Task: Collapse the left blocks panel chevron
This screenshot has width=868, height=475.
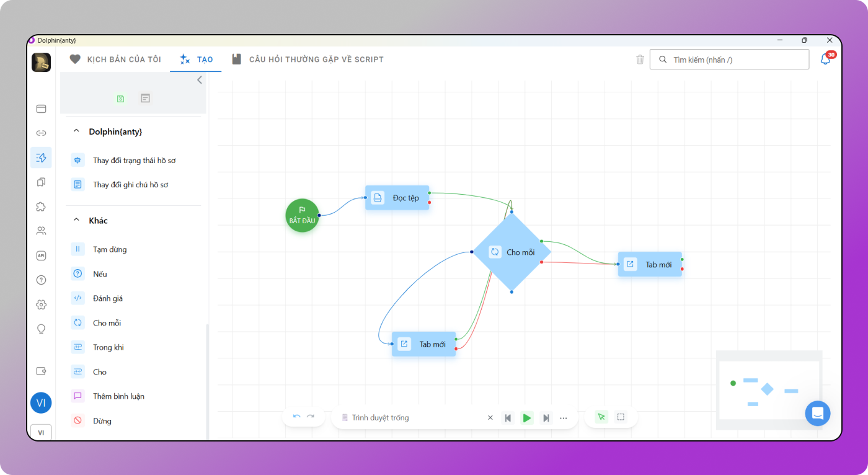Action: click(199, 80)
